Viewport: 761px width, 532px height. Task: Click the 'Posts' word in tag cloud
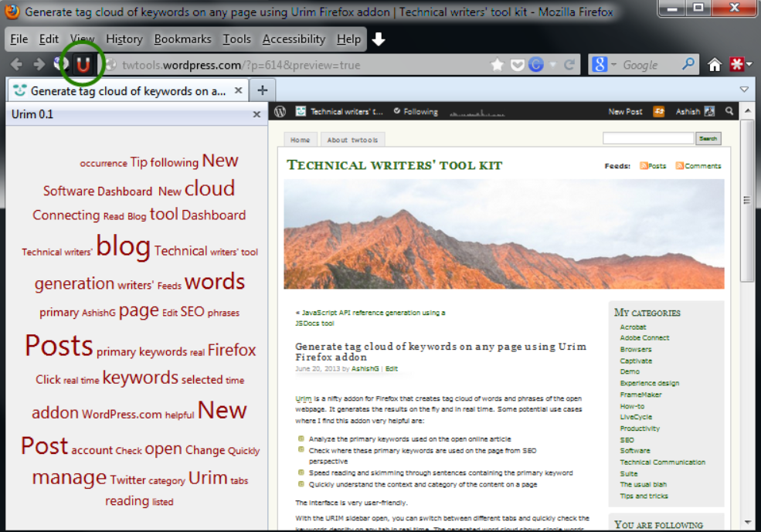pos(59,345)
